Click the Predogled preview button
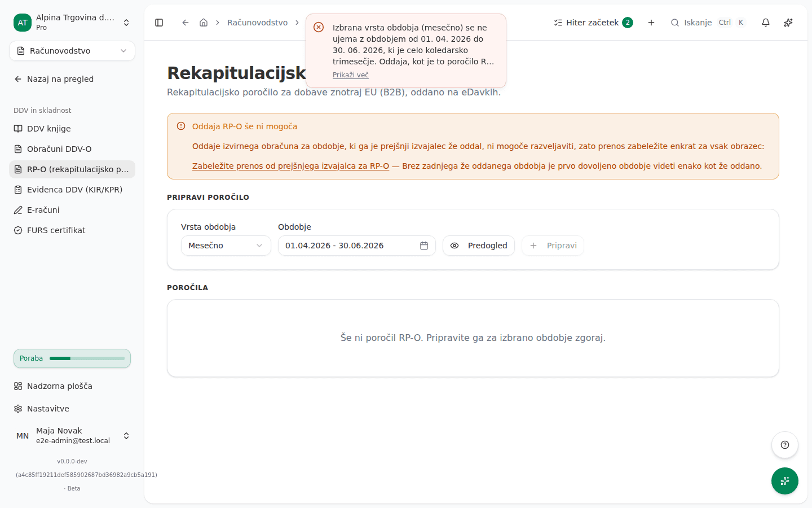The width and height of the screenshot is (812, 508). (x=479, y=246)
